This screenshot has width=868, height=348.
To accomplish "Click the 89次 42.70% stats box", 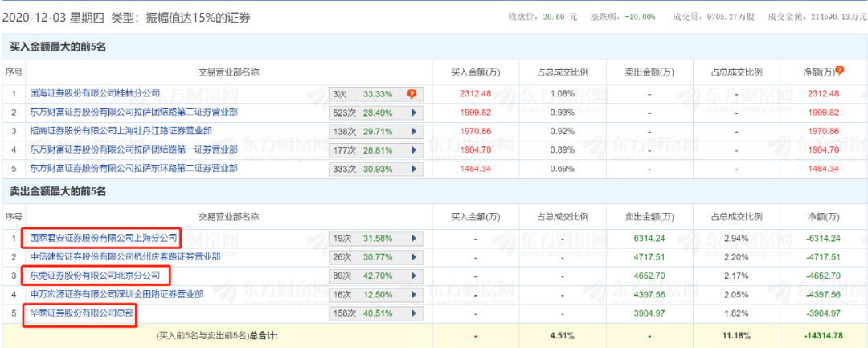I will point(376,276).
